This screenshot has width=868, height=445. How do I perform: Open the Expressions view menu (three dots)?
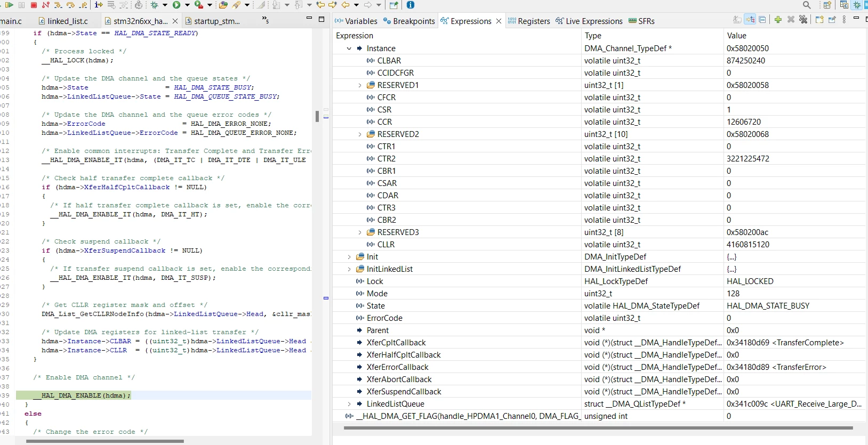pos(844,20)
